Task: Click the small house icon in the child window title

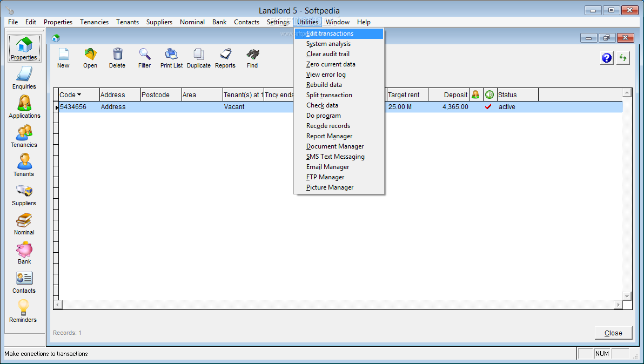Action: pos(56,38)
